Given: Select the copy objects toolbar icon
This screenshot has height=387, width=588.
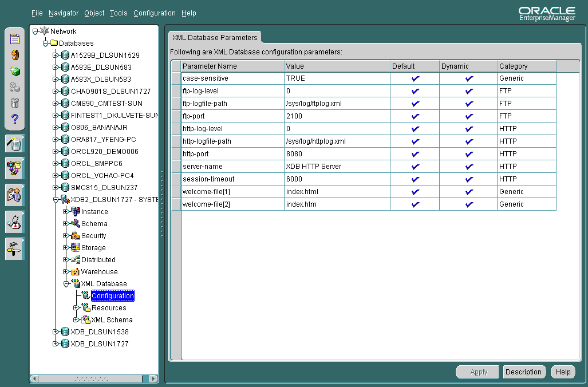Looking at the screenshot, I should coord(14,87).
